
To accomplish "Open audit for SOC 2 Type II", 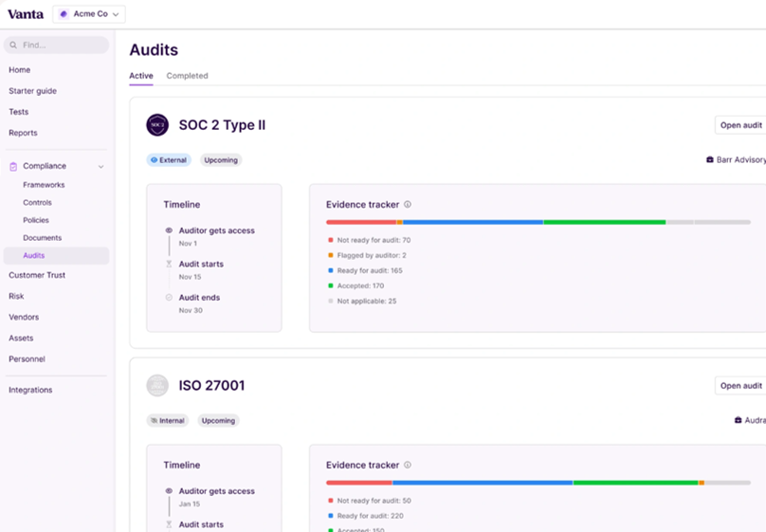I will 740,125.
